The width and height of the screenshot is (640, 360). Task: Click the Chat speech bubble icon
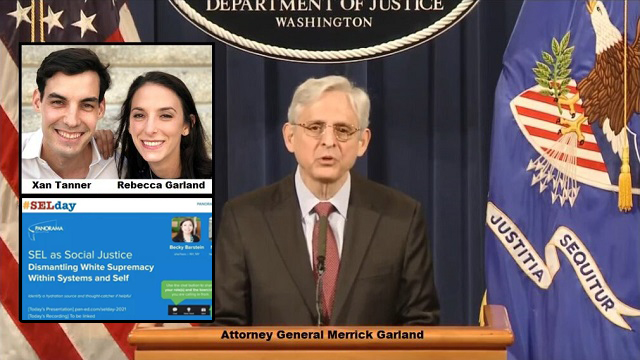pyautogui.click(x=175, y=310)
